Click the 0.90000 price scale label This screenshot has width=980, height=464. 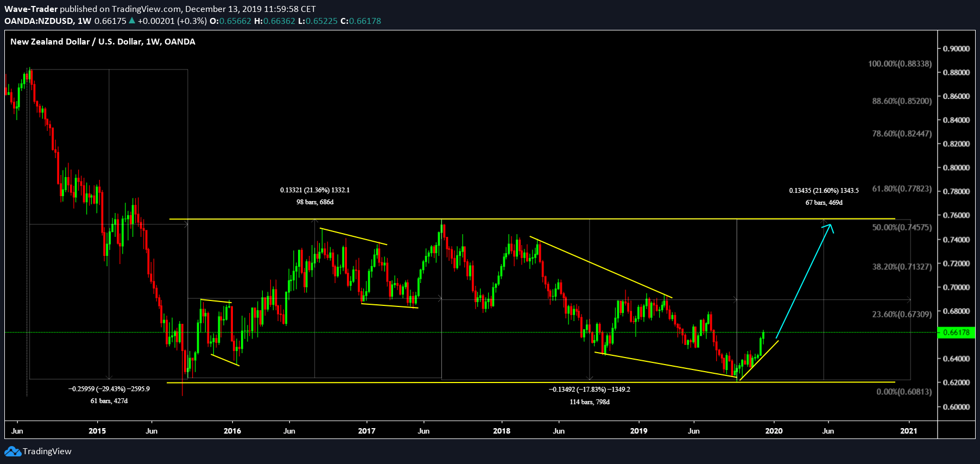(x=957, y=49)
